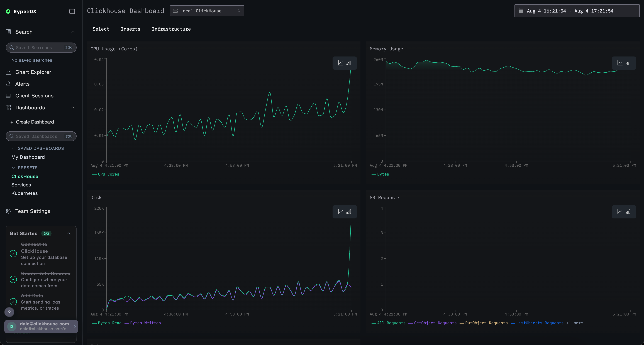The height and width of the screenshot is (345, 644).
Task: Open Client Sessions
Action: click(34, 96)
